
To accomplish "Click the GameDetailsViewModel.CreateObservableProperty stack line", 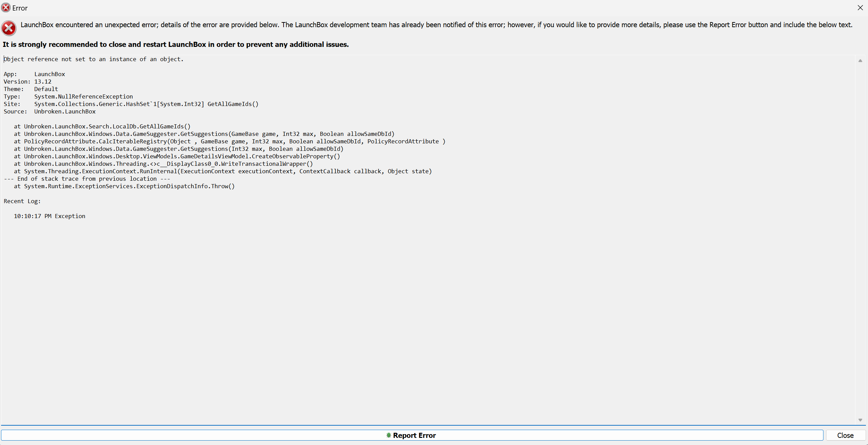I will (x=177, y=156).
